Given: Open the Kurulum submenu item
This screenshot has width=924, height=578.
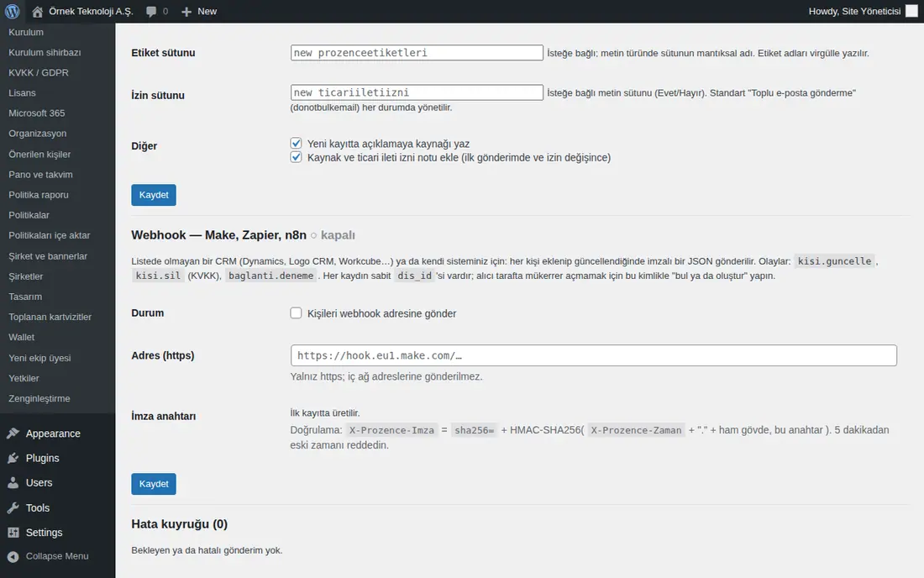Looking at the screenshot, I should [x=26, y=32].
